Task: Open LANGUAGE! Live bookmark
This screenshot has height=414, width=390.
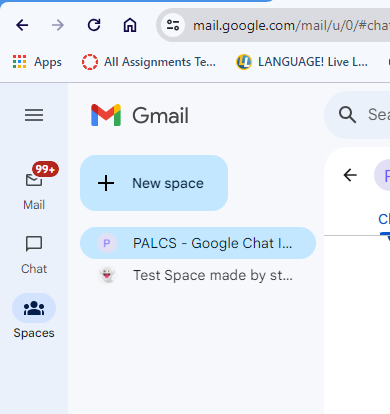Action: point(302,62)
